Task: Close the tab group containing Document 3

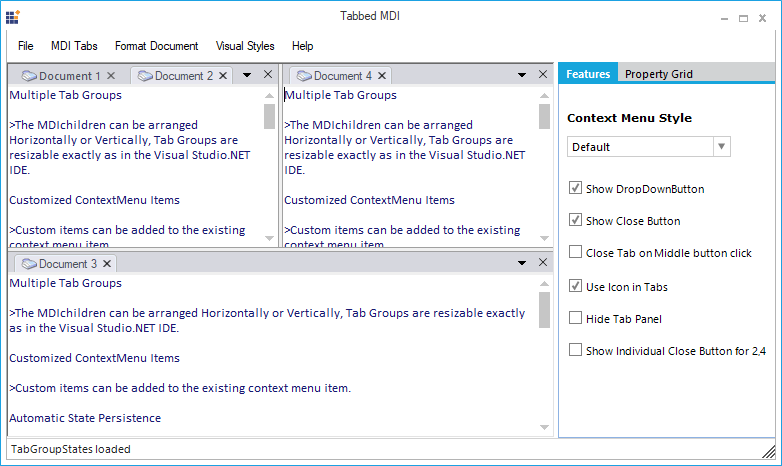Action: pos(543,262)
